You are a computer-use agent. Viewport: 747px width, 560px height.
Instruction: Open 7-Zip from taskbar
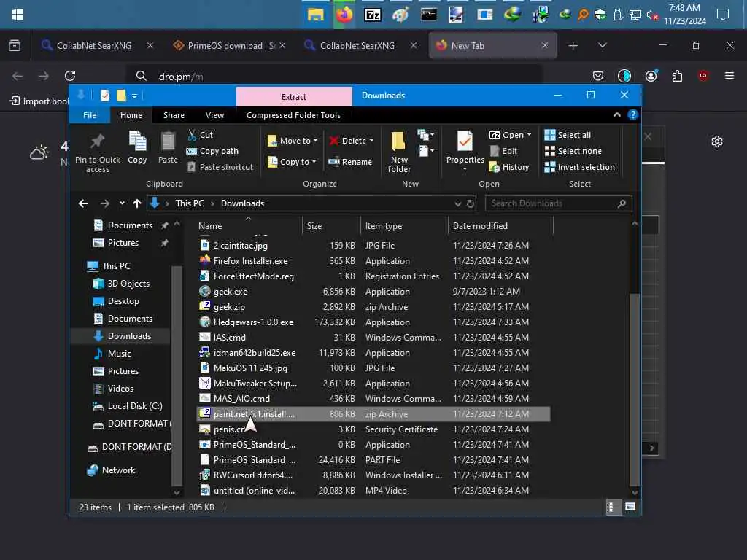372,15
